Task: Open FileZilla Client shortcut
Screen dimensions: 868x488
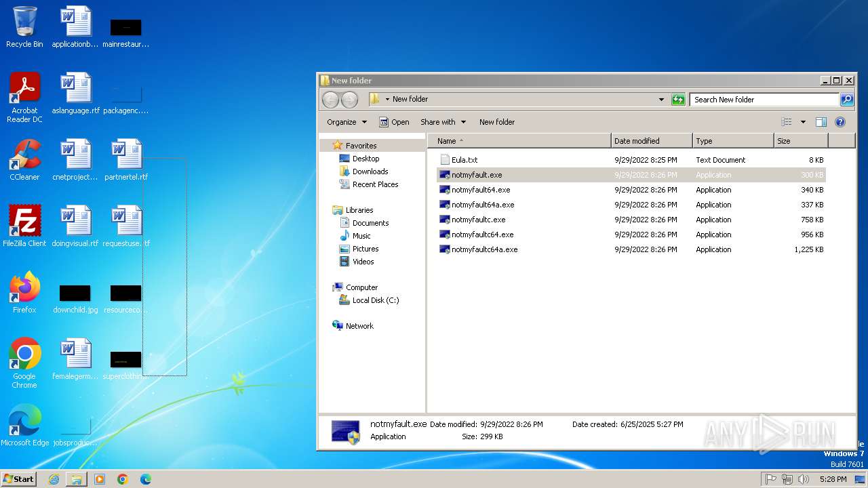Action: pos(24,226)
